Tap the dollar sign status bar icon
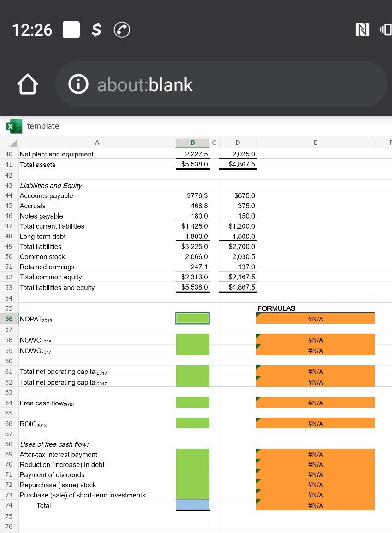Screen dimensions: 392x533 pos(95,30)
